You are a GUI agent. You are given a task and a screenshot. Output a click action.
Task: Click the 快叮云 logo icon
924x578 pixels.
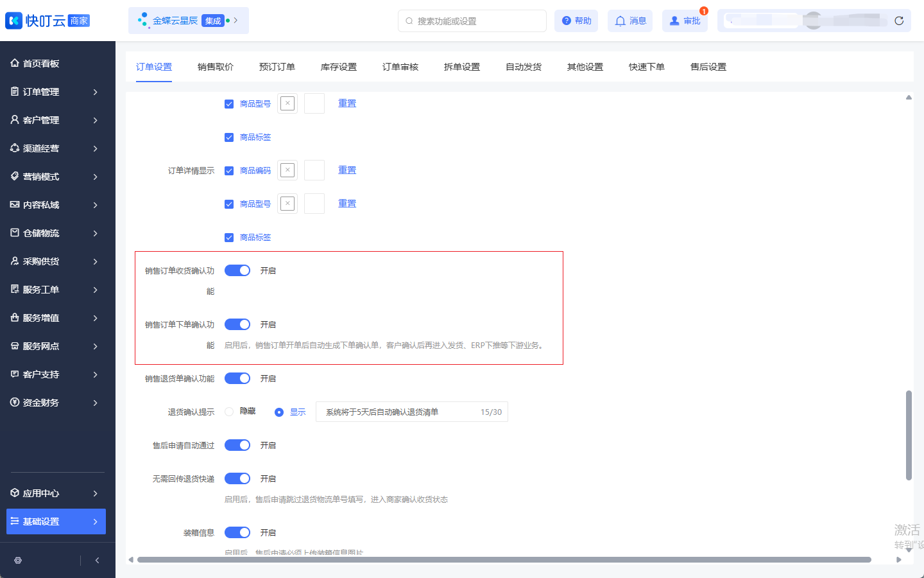(x=13, y=21)
